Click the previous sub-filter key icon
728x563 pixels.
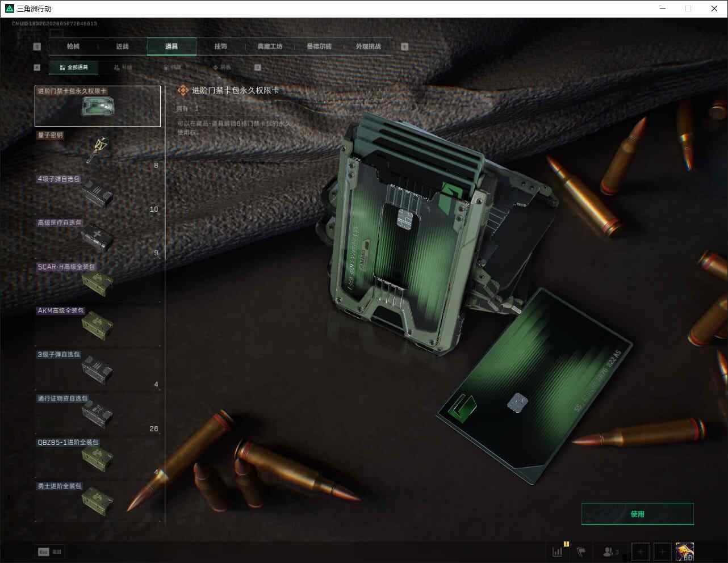pyautogui.click(x=37, y=68)
